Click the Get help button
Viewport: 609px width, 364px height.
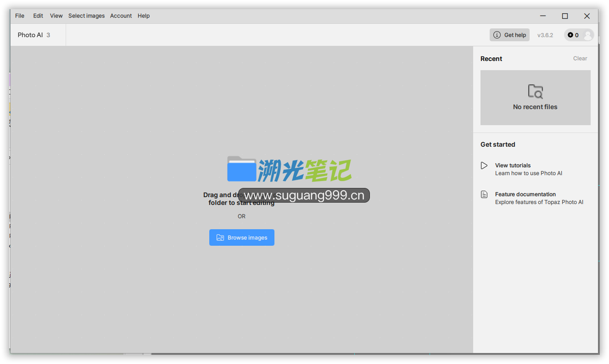click(509, 35)
